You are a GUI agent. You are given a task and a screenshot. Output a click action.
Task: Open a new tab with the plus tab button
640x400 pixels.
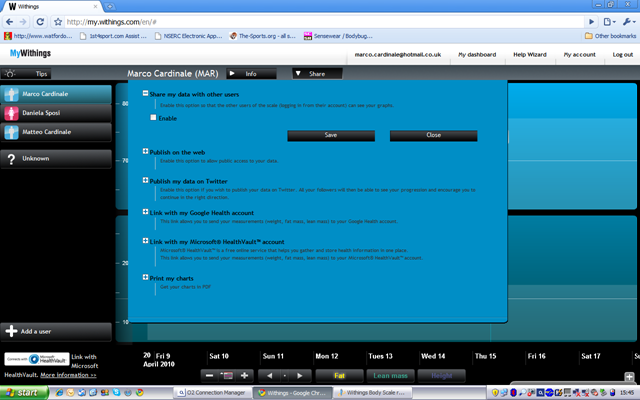(x=109, y=6)
